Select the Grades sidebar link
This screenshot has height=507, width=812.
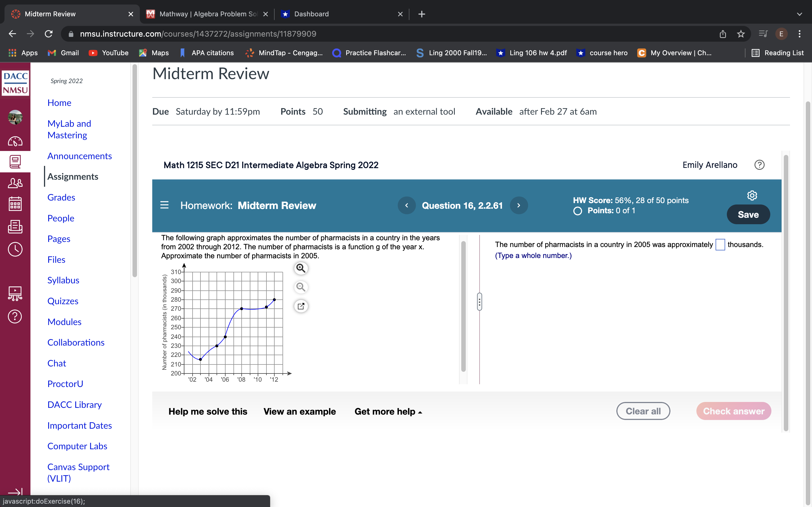[x=61, y=197]
